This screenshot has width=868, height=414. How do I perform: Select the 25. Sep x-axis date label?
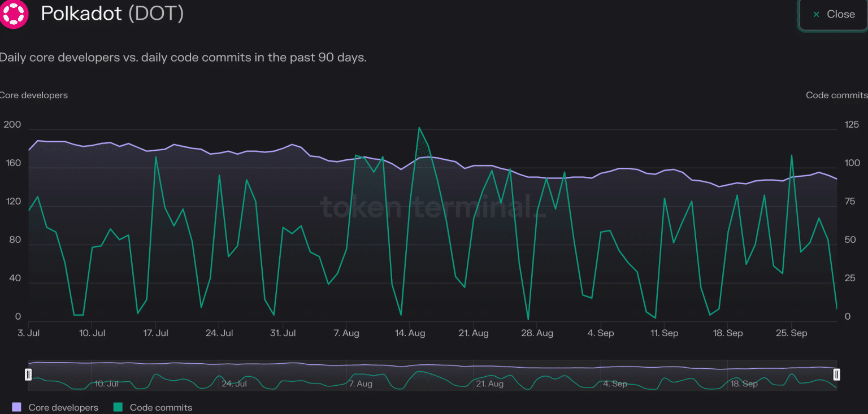[791, 333]
